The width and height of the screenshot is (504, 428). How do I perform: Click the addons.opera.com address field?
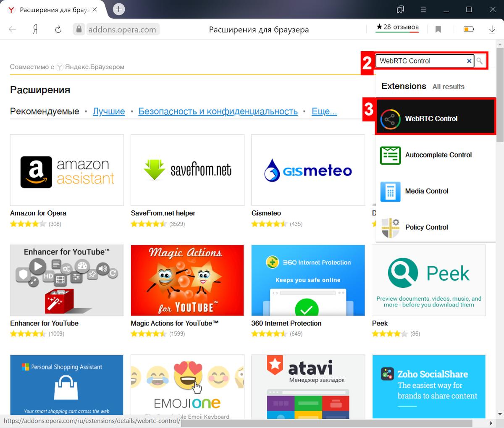(122, 29)
